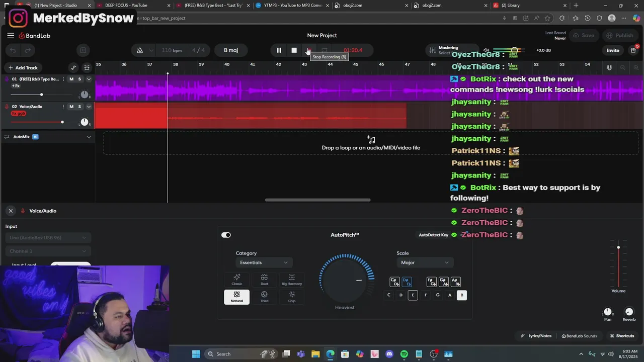This screenshot has width=644, height=362.
Task: Redo the last action
Action: click(x=28, y=50)
